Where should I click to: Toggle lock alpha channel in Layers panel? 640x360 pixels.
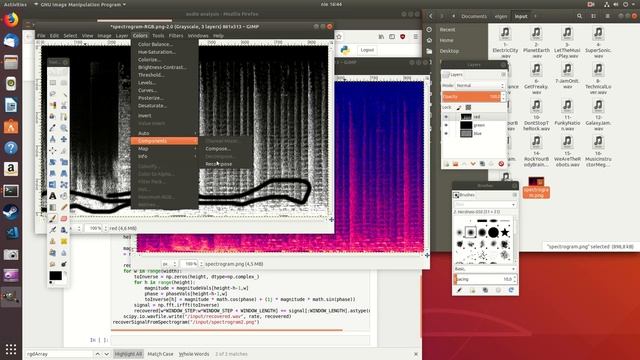(468, 107)
